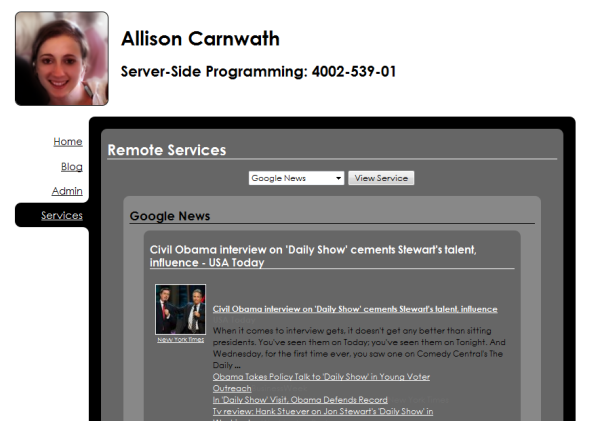Open the Admin navigation link
The height and width of the screenshot is (421, 600).
pos(67,191)
